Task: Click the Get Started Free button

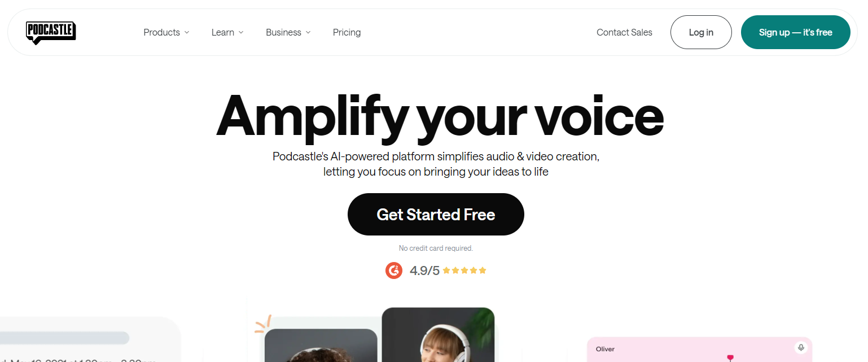Action: click(436, 214)
